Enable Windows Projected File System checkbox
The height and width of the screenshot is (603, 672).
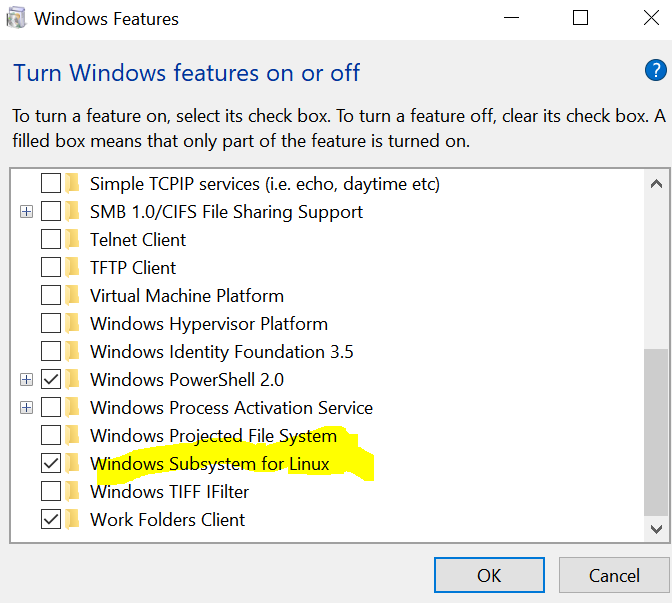pyautogui.click(x=51, y=435)
